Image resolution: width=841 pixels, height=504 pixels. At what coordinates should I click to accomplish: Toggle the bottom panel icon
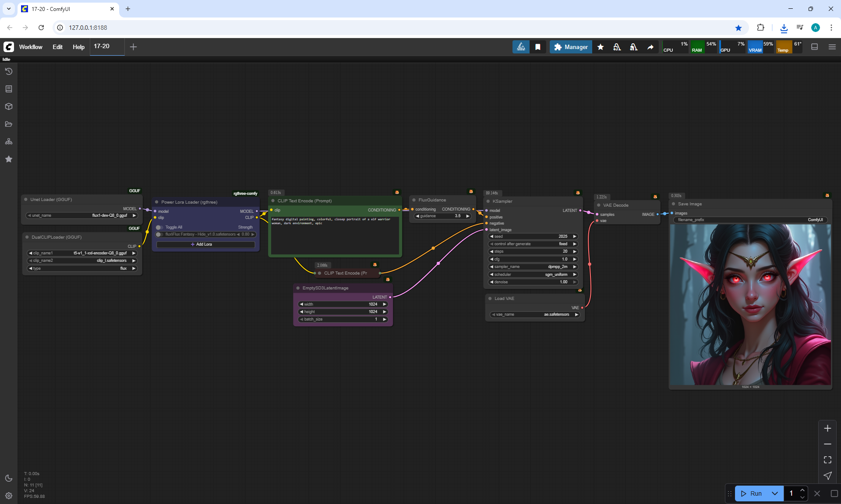[x=815, y=47]
